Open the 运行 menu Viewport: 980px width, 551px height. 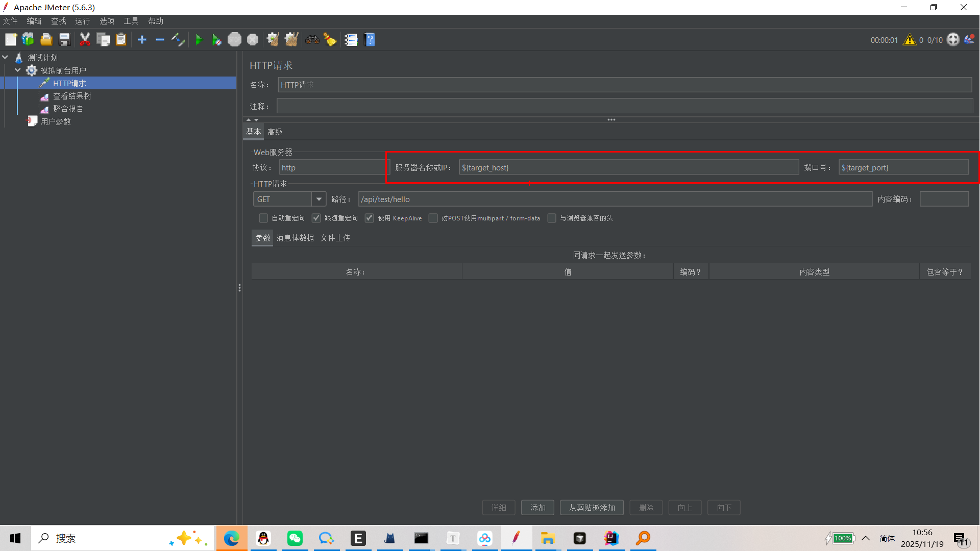(82, 21)
